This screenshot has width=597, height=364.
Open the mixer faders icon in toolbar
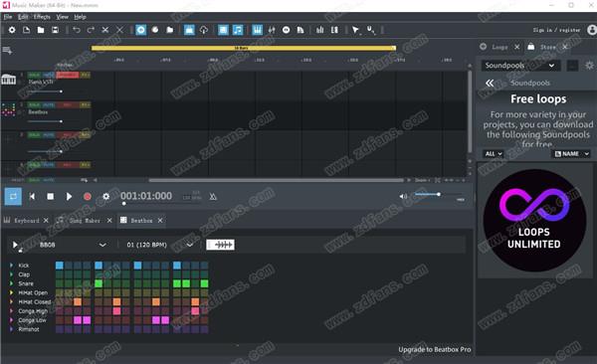click(272, 30)
